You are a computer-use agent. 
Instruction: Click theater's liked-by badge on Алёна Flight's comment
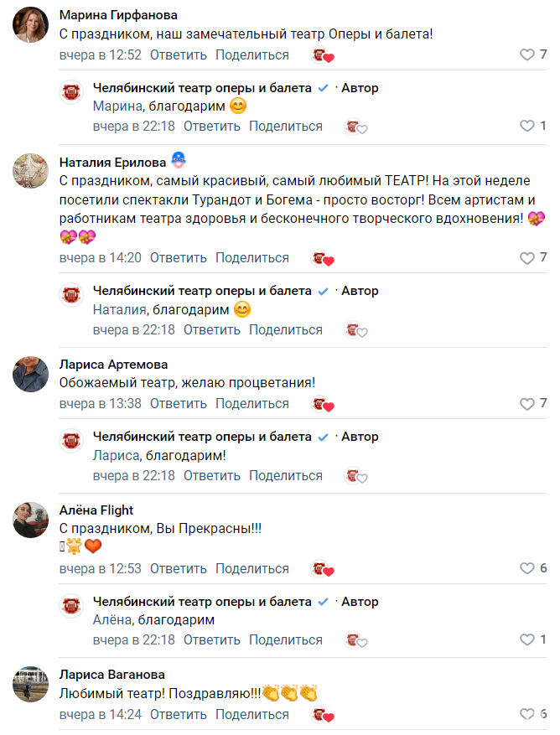(x=322, y=569)
